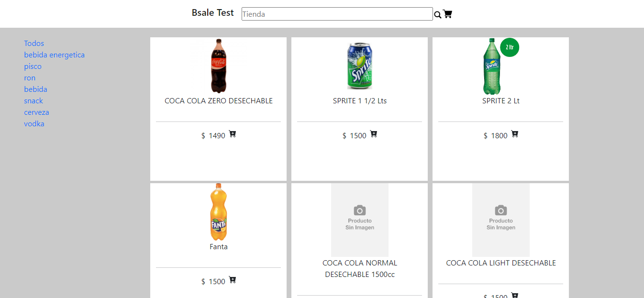Add Fanta to cart
644x298 pixels.
click(233, 281)
